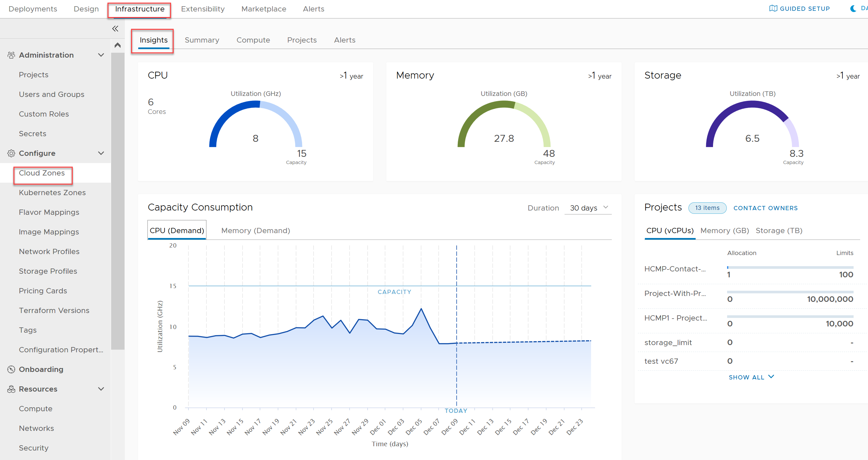Image resolution: width=868 pixels, height=460 pixels.
Task: Click the Resources section icon
Action: point(11,389)
